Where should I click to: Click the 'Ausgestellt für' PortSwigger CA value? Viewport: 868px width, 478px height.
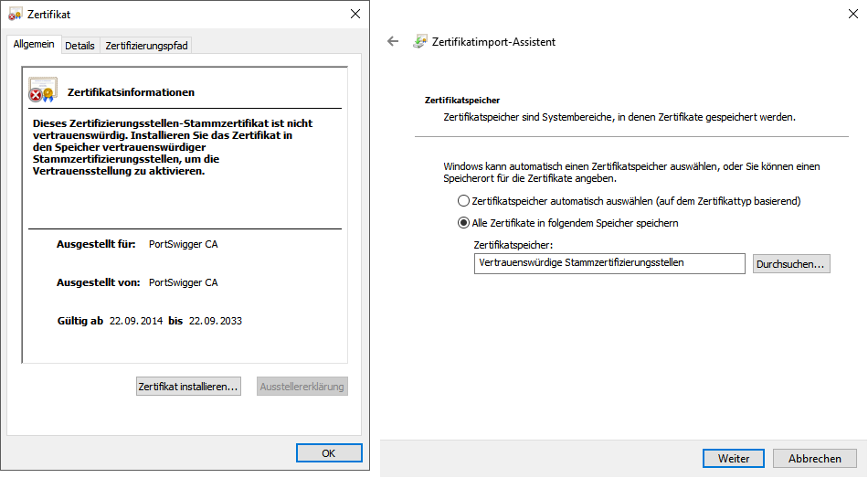coord(183,244)
